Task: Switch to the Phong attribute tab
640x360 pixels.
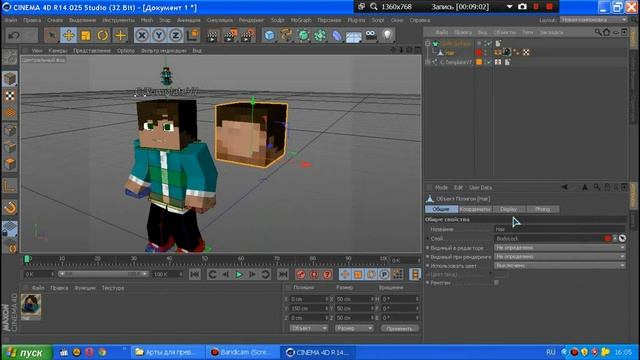Action: 542,209
